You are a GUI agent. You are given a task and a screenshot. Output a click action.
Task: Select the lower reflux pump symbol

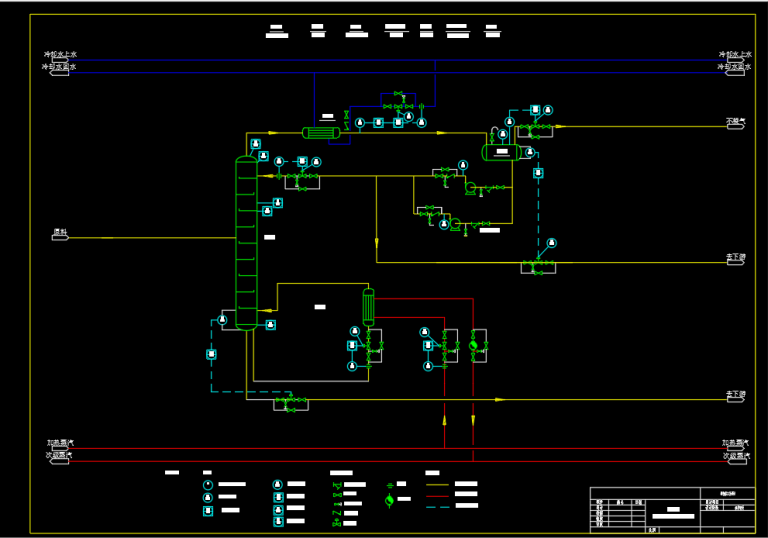453,224
